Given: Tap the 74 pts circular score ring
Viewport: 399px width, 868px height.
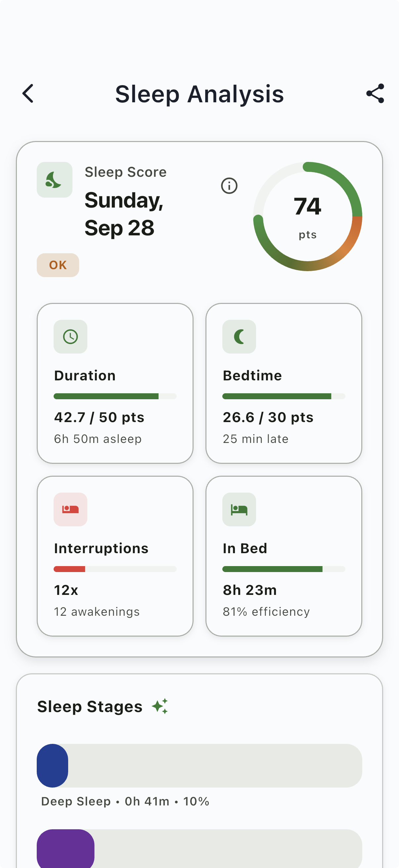Looking at the screenshot, I should (307, 216).
